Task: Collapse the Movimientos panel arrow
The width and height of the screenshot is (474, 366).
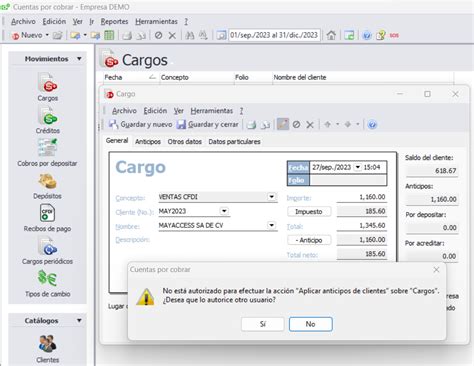Action: (x=79, y=59)
